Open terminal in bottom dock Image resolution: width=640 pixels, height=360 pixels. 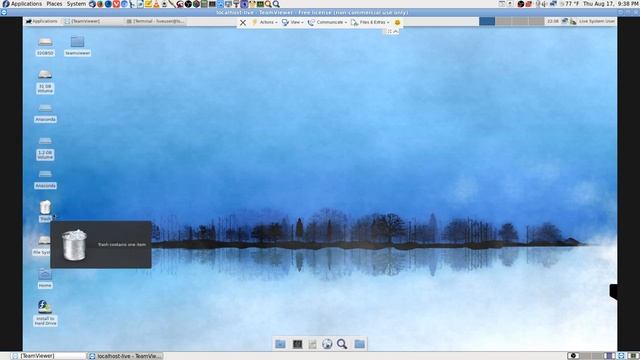pyautogui.click(x=297, y=344)
